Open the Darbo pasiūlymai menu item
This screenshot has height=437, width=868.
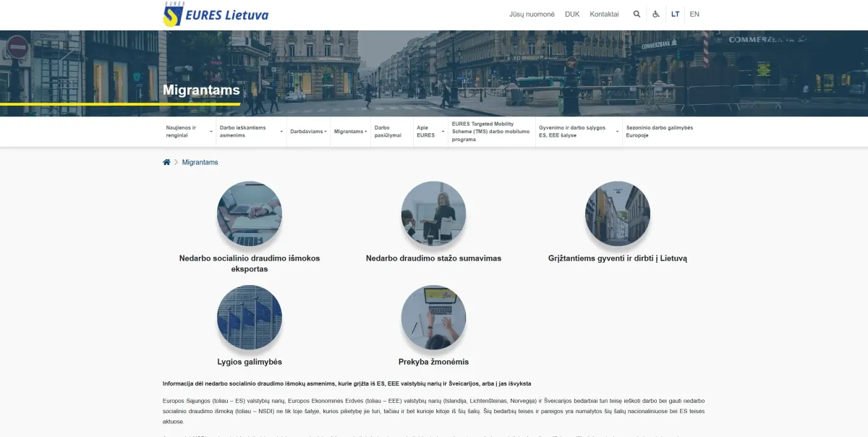387,132
